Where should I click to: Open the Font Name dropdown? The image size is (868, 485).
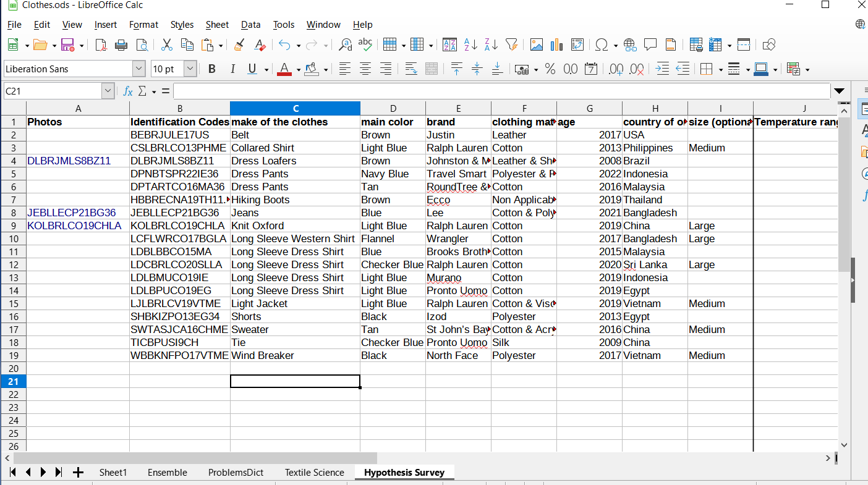click(139, 69)
